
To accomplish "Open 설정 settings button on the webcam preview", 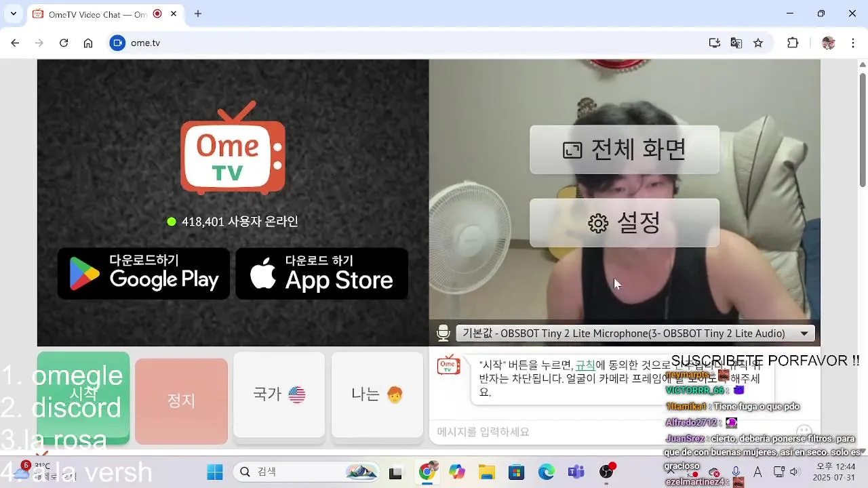I will click(625, 223).
